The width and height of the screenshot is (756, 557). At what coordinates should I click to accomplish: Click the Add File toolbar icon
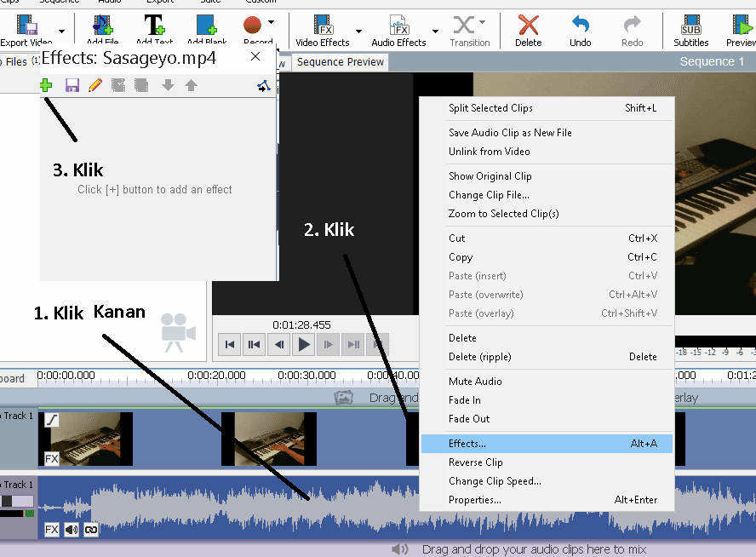tap(102, 25)
